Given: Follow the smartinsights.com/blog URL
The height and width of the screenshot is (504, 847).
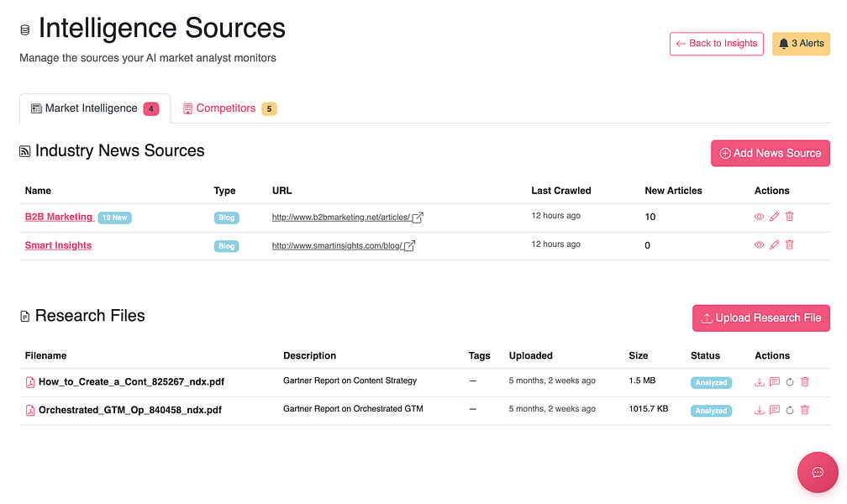Looking at the screenshot, I should [337, 246].
